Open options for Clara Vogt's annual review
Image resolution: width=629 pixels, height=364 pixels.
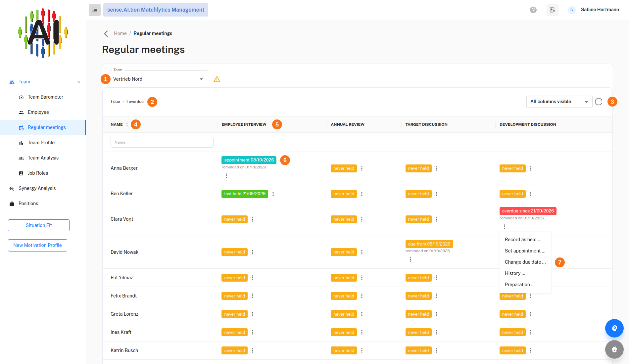point(362,219)
